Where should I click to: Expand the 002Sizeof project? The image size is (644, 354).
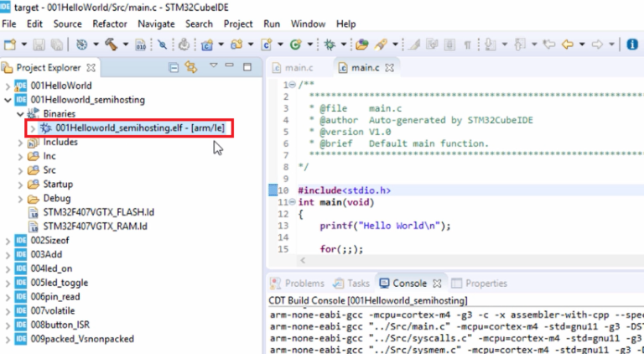(8, 241)
